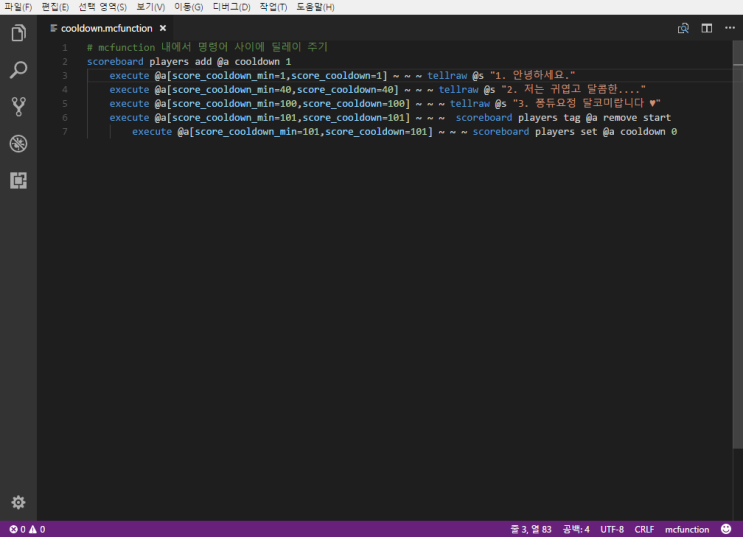Viewport: 743px width, 537px height.
Task: Change the CRLF end-of-line selector
Action: [644, 529]
